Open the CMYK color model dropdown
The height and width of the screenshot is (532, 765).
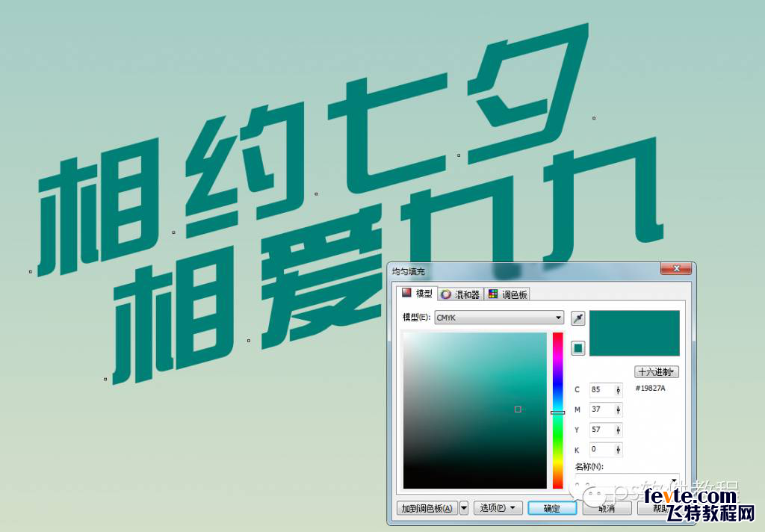point(498,318)
